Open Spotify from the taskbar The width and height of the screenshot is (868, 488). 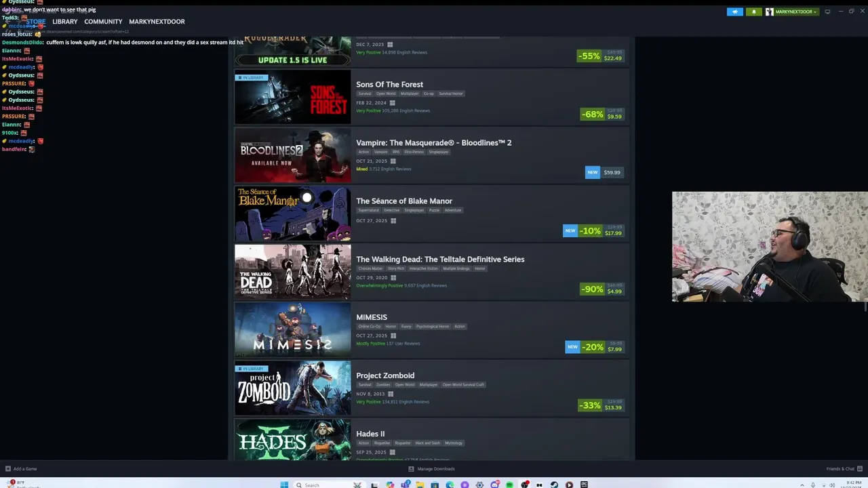[x=509, y=485]
